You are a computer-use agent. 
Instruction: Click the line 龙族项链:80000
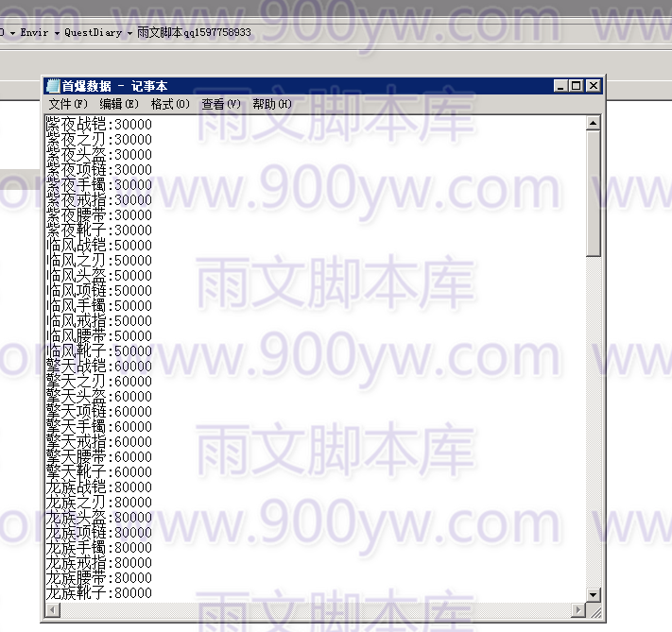tap(99, 532)
